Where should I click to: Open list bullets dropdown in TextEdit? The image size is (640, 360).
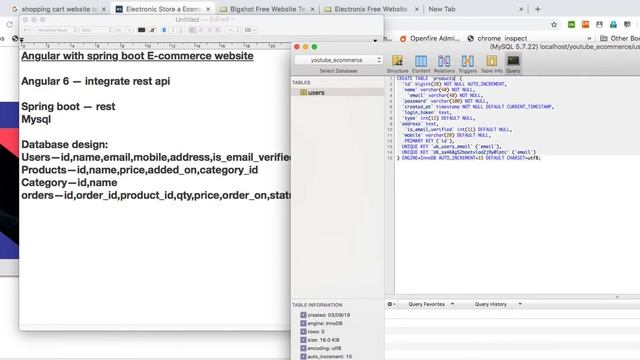pos(249,30)
